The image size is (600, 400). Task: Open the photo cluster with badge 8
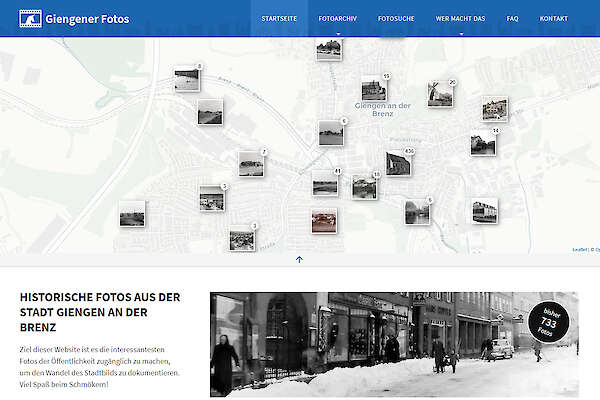coord(187,78)
